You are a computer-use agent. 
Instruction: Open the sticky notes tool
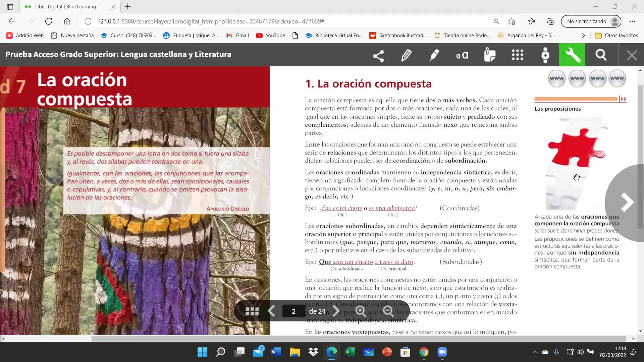490,55
